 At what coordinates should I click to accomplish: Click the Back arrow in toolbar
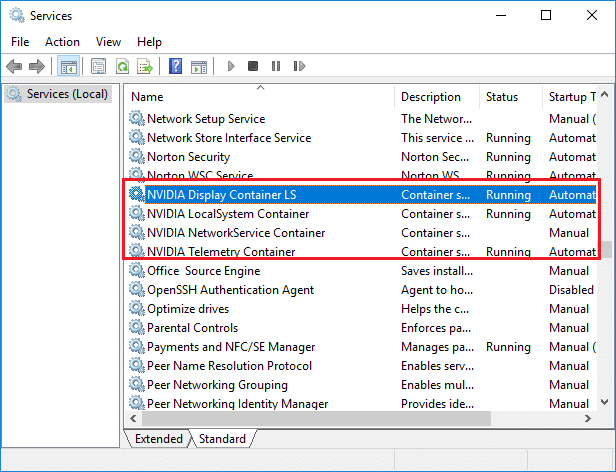click(x=14, y=67)
